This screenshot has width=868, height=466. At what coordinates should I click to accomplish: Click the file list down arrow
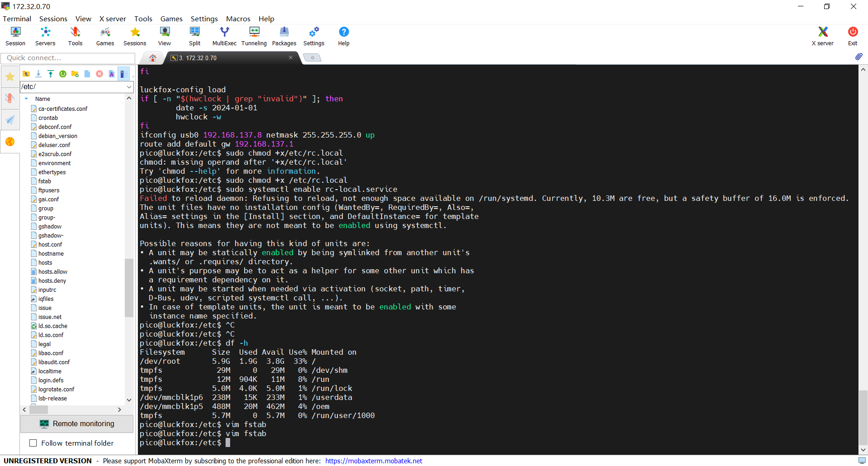pyautogui.click(x=129, y=400)
